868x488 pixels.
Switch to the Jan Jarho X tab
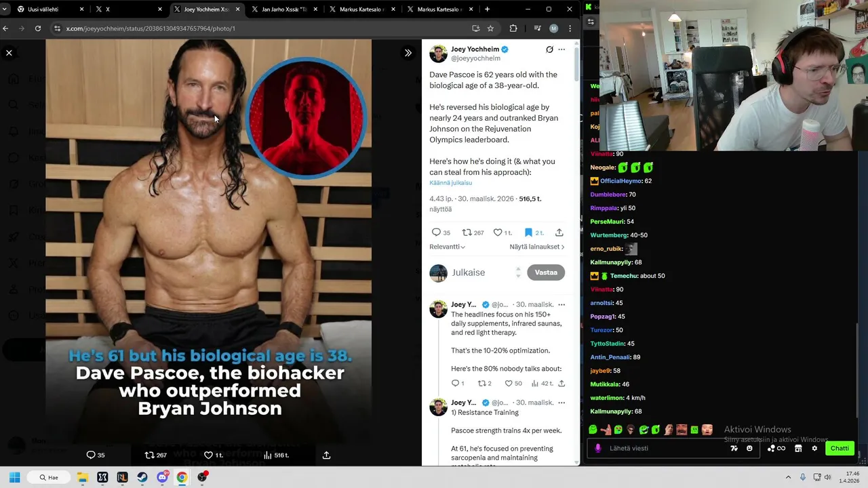pyautogui.click(x=283, y=9)
